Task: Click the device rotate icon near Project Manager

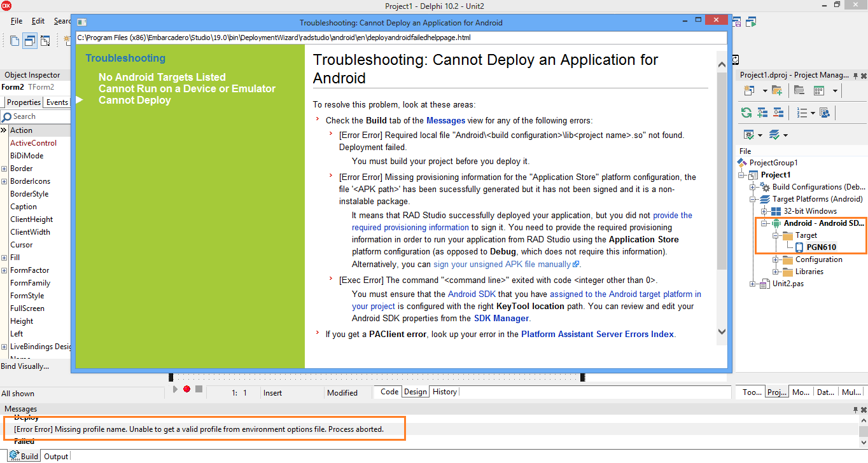Action: (x=736, y=60)
